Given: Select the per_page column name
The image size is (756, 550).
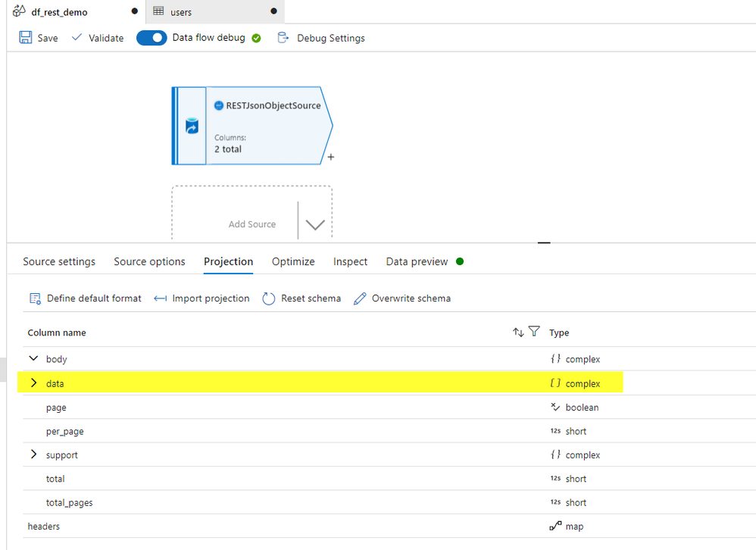Looking at the screenshot, I should coord(64,431).
